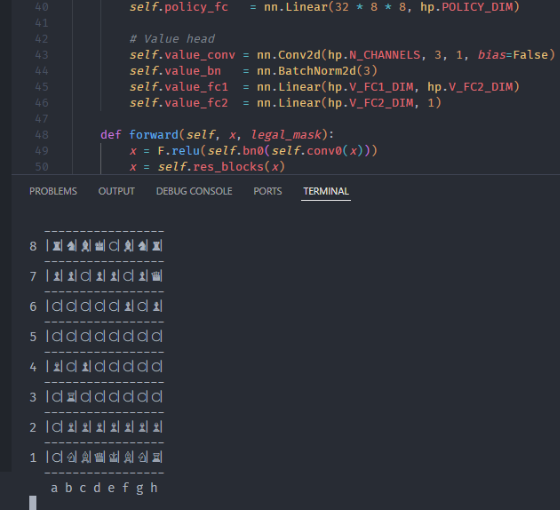Click line number 43 in the gutter

41,55
